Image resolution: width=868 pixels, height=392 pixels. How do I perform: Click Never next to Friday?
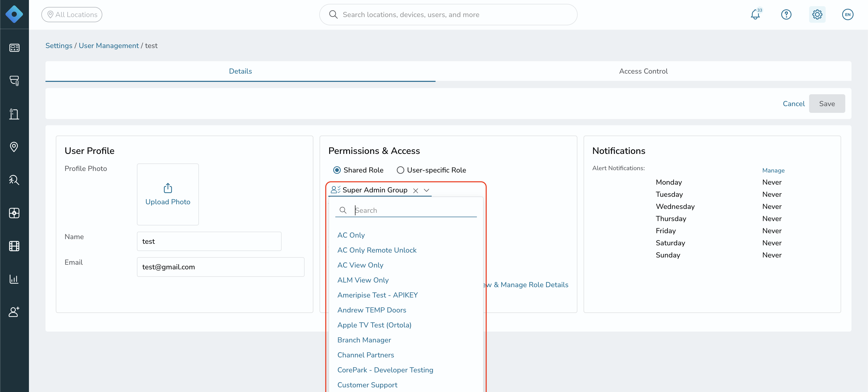(772, 231)
